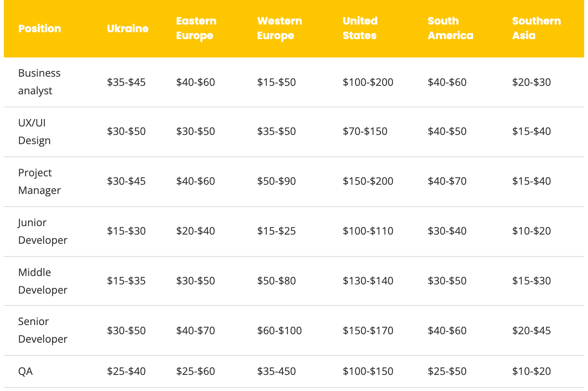Select the $15-$30 Ukraine junior developer rate

(126, 231)
